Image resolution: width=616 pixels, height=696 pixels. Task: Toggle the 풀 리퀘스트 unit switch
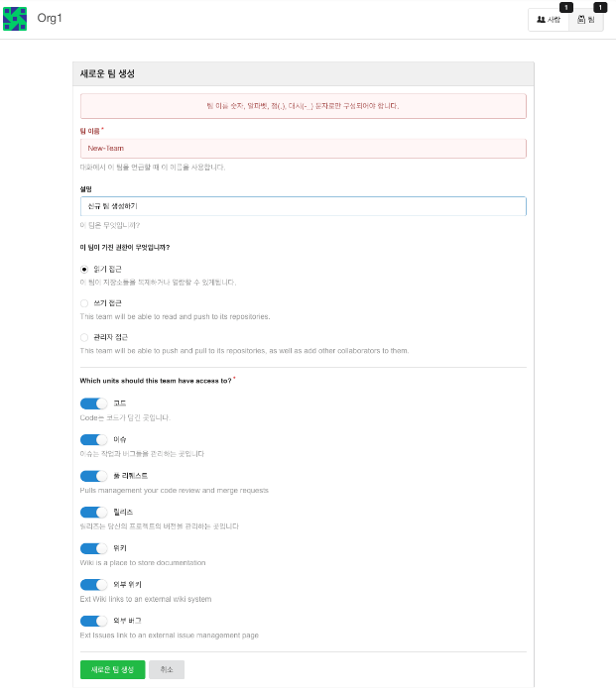pos(93,476)
